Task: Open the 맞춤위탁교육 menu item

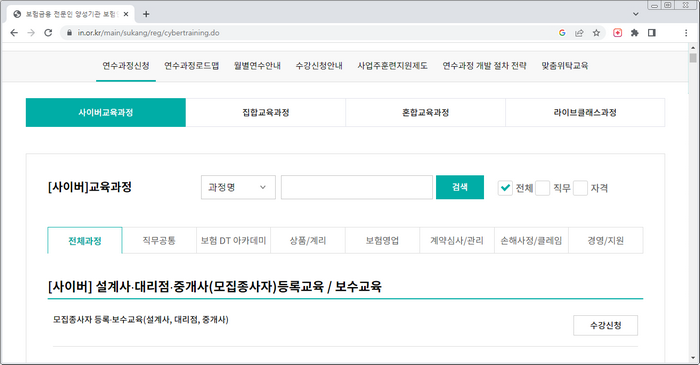Action: pos(565,66)
